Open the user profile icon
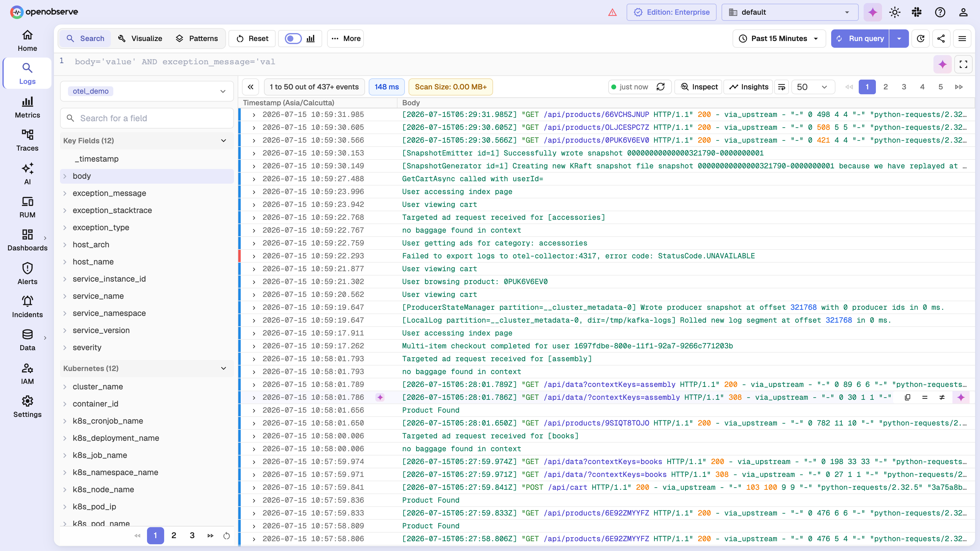 click(963, 12)
